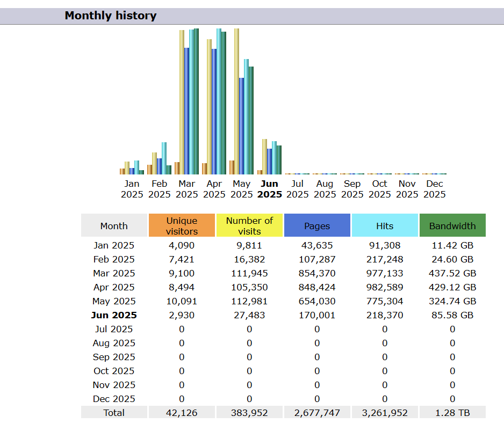Image resolution: width=504 pixels, height=431 pixels.
Task: Click the Monthly history section title
Action: pos(110,16)
